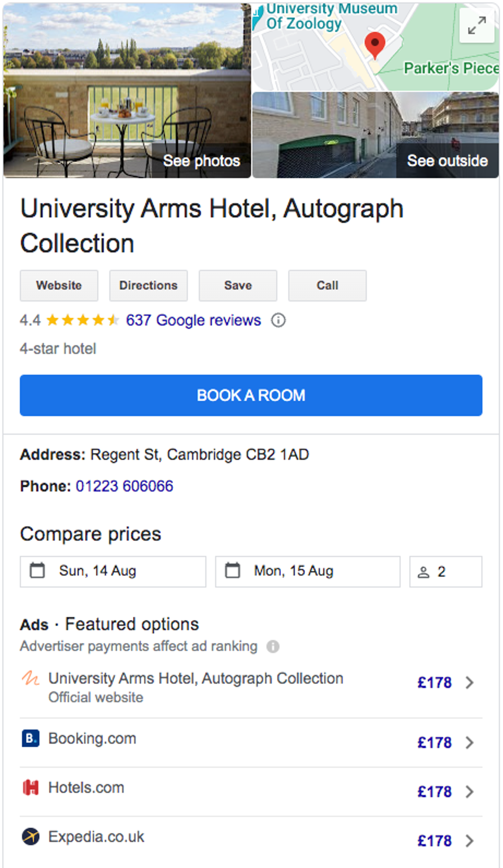Click the Booking.com logo icon
This screenshot has width=503, height=868.
pos(31,738)
